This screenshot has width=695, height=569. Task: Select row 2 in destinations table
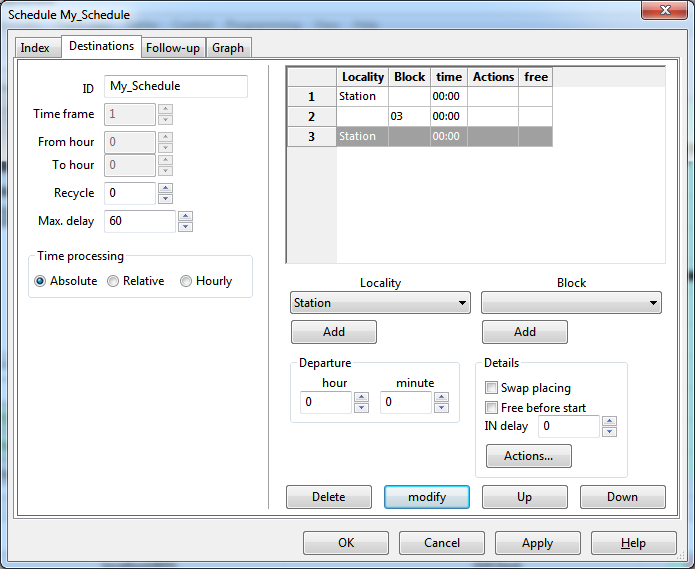[311, 116]
